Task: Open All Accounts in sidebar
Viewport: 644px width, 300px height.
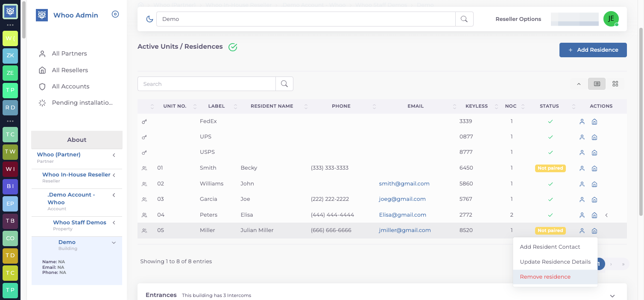Action: tap(70, 86)
